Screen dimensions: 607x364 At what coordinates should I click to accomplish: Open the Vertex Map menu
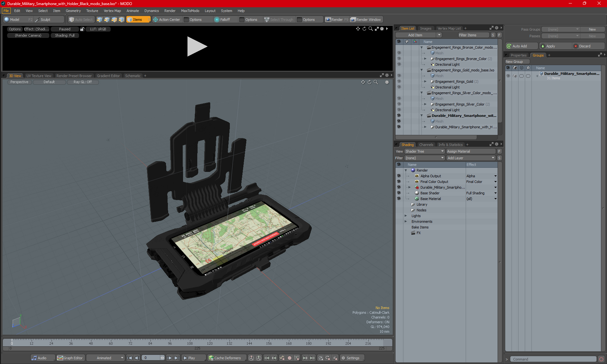[x=112, y=11]
